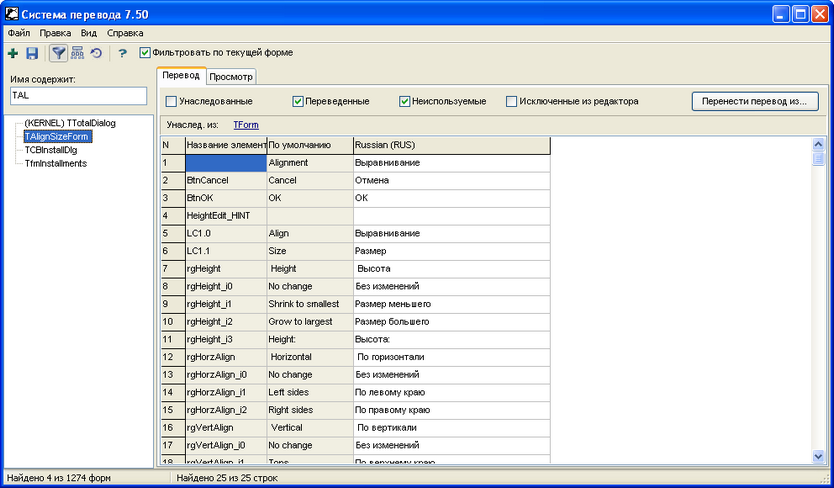This screenshot has width=834, height=488.
Task: Switch to the Просмотр tab
Action: [231, 77]
